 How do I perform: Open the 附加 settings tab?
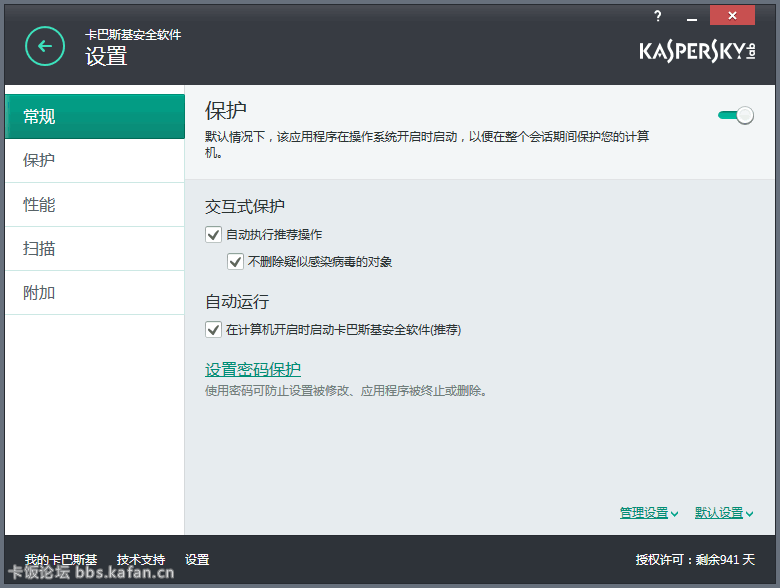[x=95, y=293]
